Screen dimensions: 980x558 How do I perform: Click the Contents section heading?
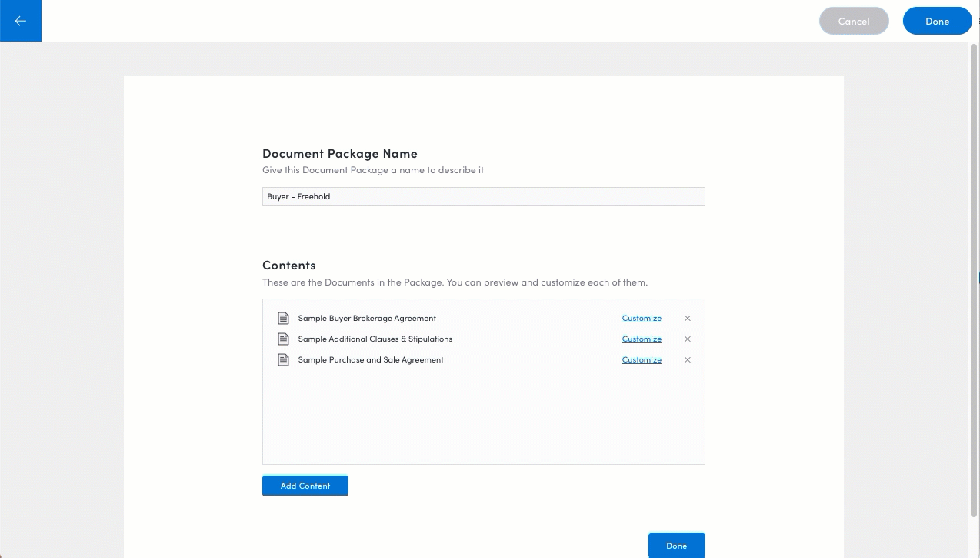[289, 265]
